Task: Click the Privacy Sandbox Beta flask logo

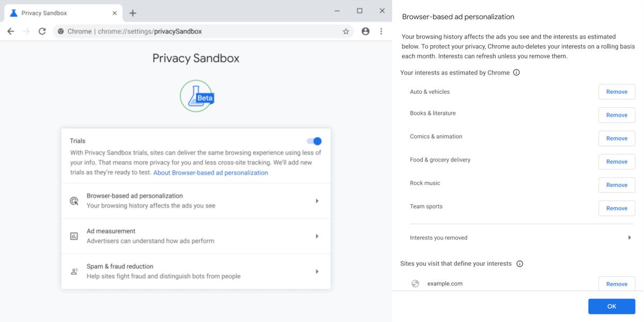Action: pyautogui.click(x=196, y=96)
